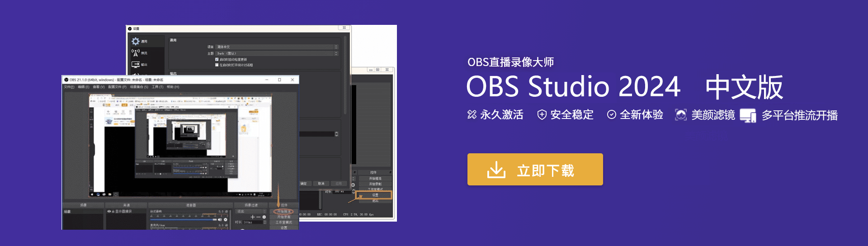Adjust the 台式音响 volume slider
Screen dimensions: 868x246
click(x=184, y=220)
